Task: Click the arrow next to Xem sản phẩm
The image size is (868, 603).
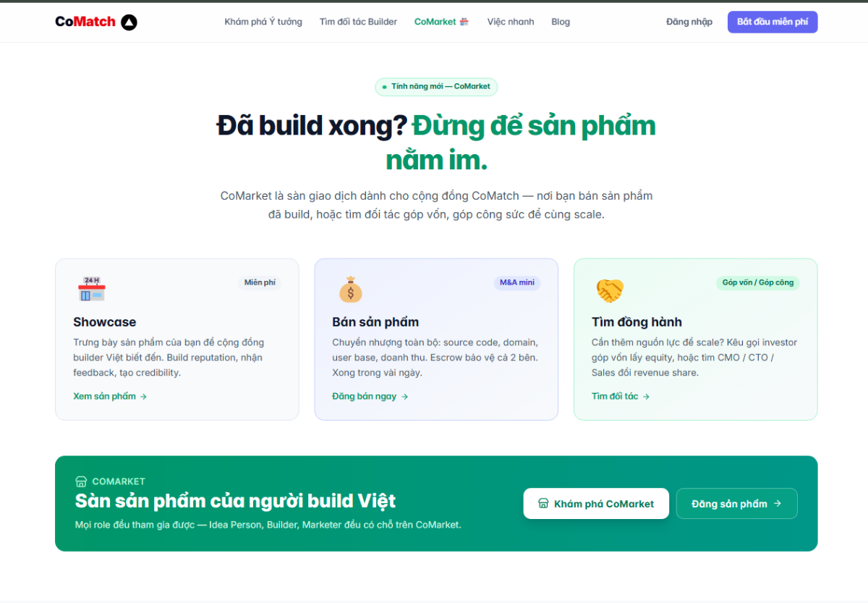Action: tap(143, 397)
